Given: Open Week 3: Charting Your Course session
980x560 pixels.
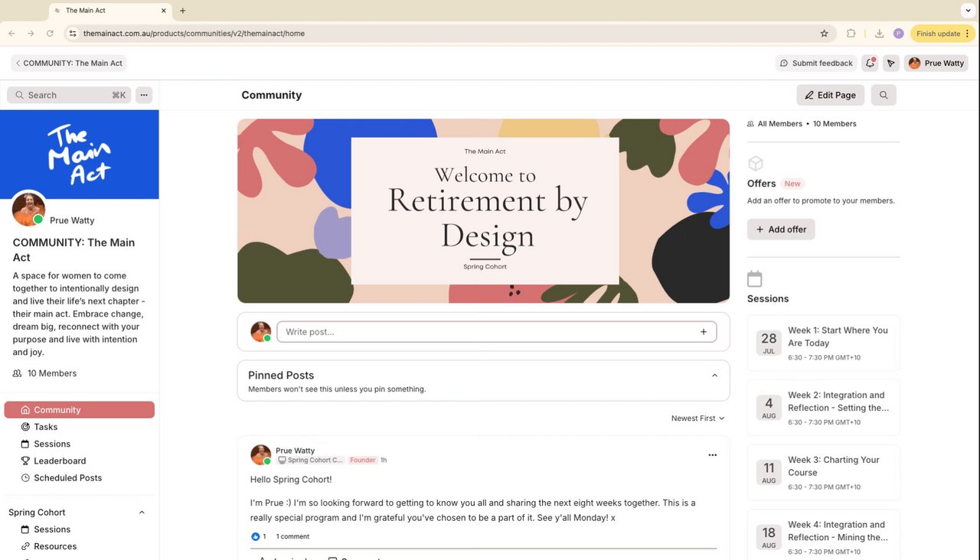Looking at the screenshot, I should click(824, 472).
